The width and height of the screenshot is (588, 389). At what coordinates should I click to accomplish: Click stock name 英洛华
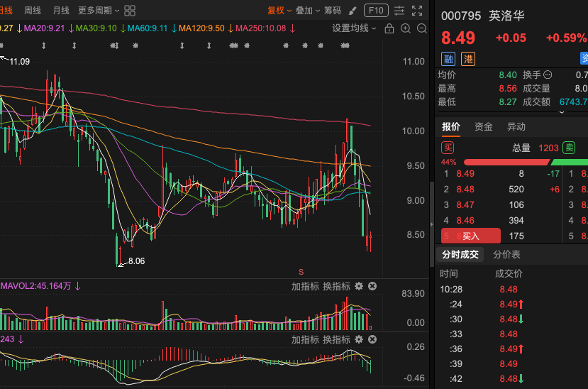pyautogui.click(x=506, y=16)
